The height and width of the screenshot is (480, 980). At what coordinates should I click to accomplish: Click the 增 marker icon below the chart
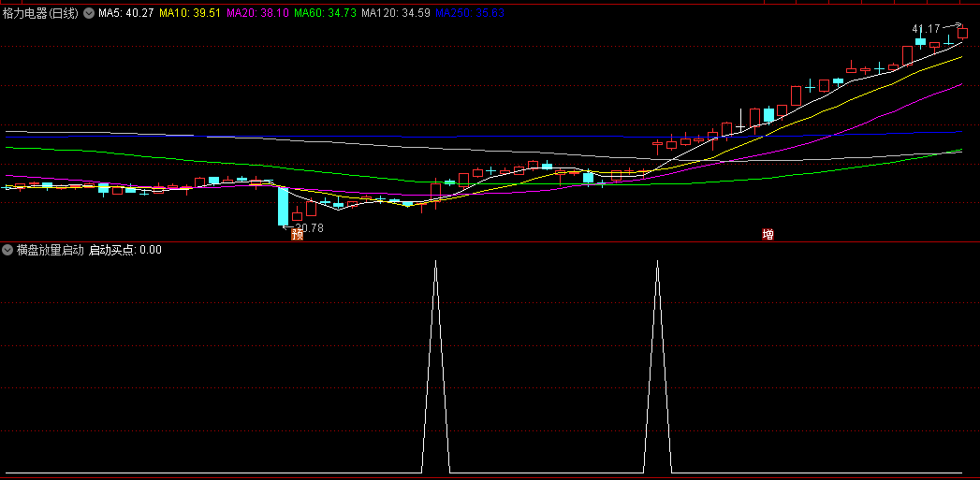point(768,234)
